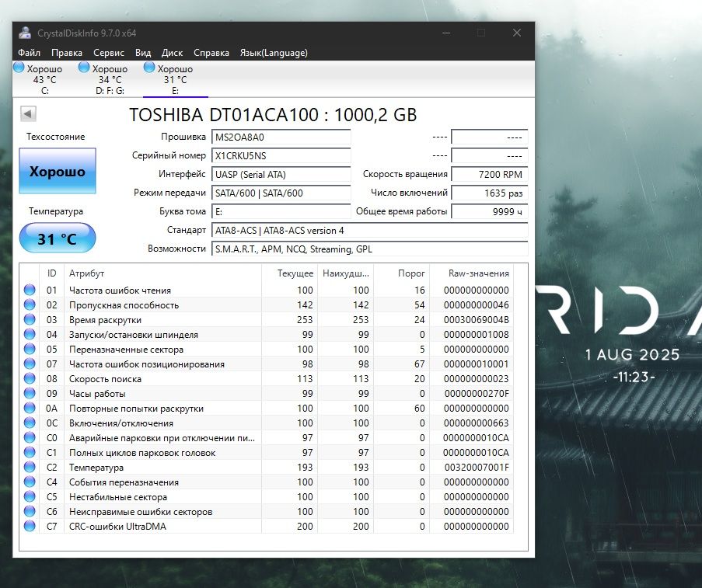Image resolution: width=702 pixels, height=588 pixels.
Task: Click the Атрибут column header
Action: [163, 273]
